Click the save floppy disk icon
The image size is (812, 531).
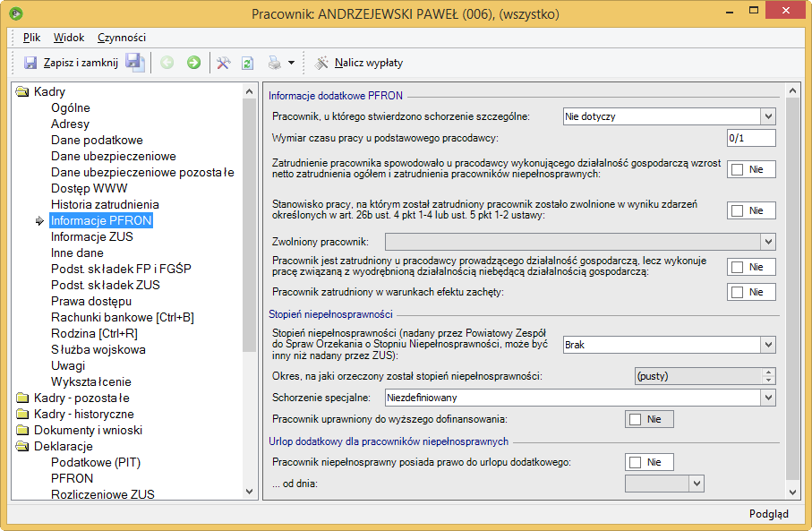(x=30, y=63)
